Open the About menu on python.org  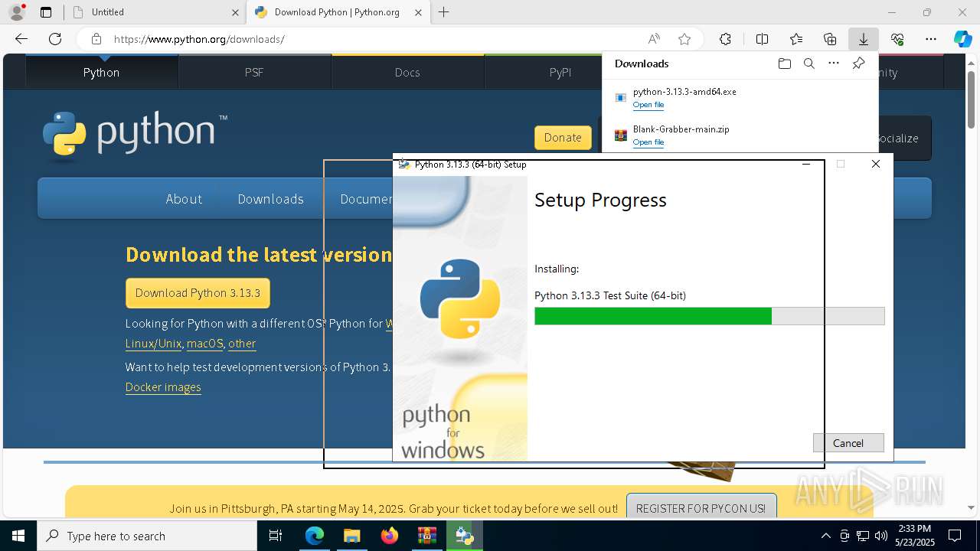(184, 199)
